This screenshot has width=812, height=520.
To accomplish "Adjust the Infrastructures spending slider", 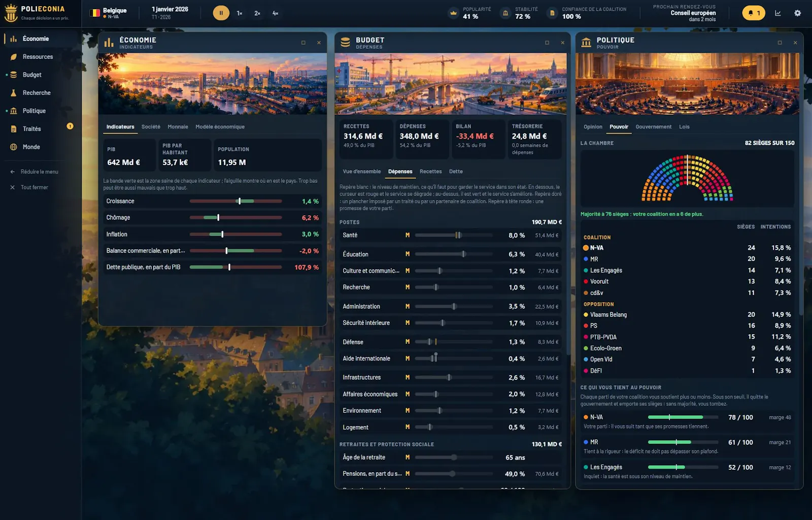I will (454, 377).
